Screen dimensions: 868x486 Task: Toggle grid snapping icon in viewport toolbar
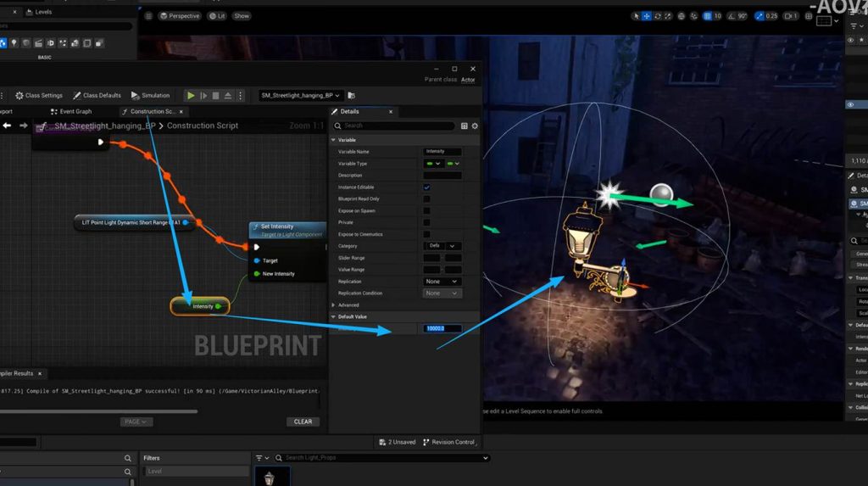705,16
